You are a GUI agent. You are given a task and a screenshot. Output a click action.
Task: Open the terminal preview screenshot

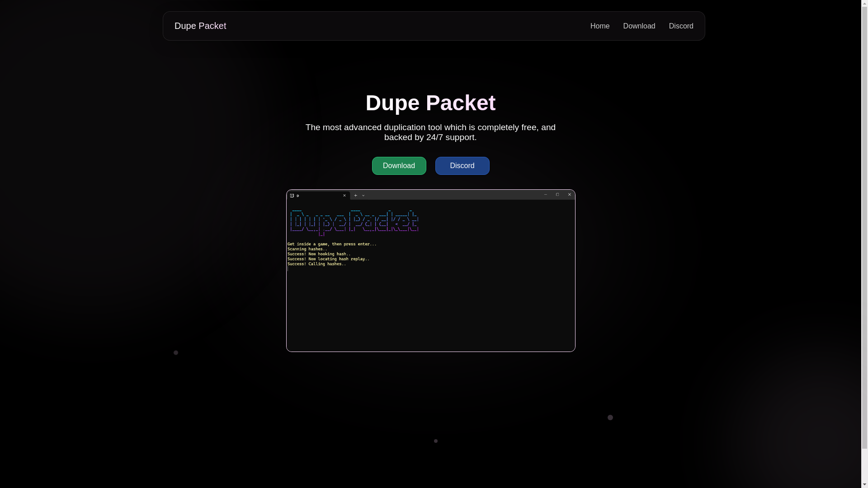(430, 271)
